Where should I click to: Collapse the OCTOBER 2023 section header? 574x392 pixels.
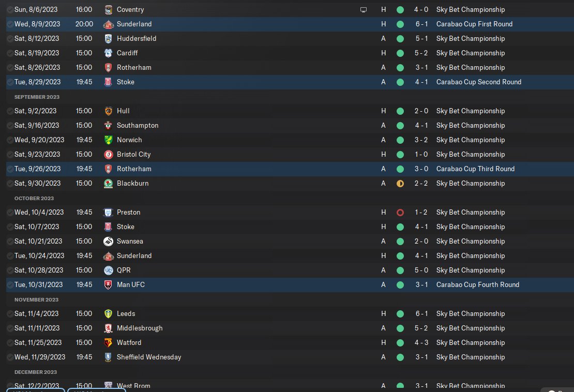click(x=34, y=199)
